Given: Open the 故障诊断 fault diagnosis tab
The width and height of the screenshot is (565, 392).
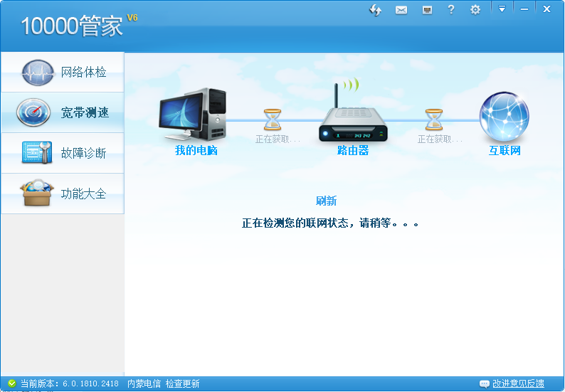Looking at the screenshot, I should pyautogui.click(x=63, y=153).
